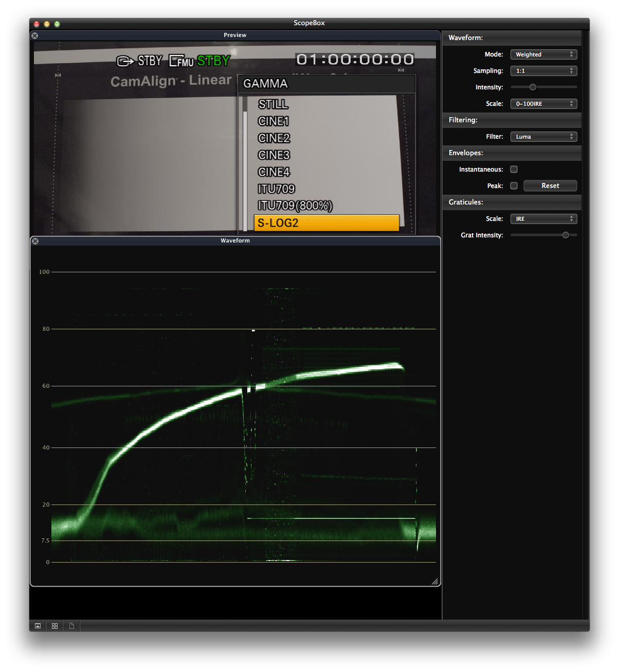Image resolution: width=619 pixels, height=672 pixels.
Task: Click the Grat Intensity slider handle
Action: click(x=566, y=235)
